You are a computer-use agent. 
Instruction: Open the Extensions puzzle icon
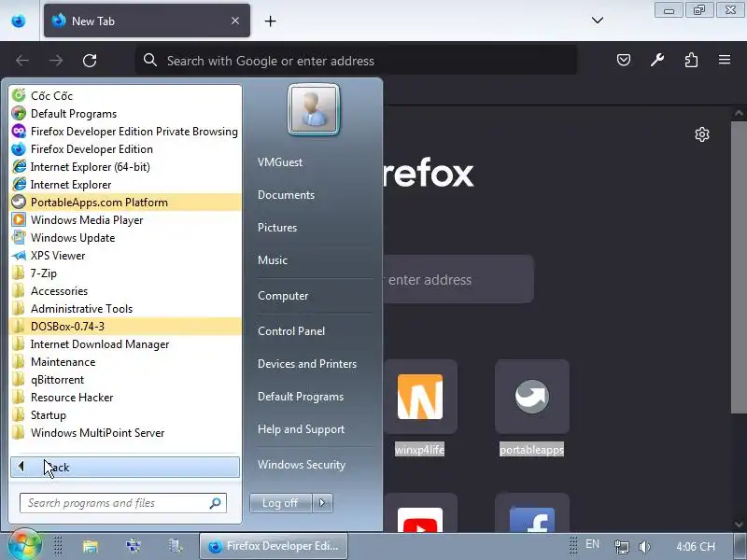691,60
